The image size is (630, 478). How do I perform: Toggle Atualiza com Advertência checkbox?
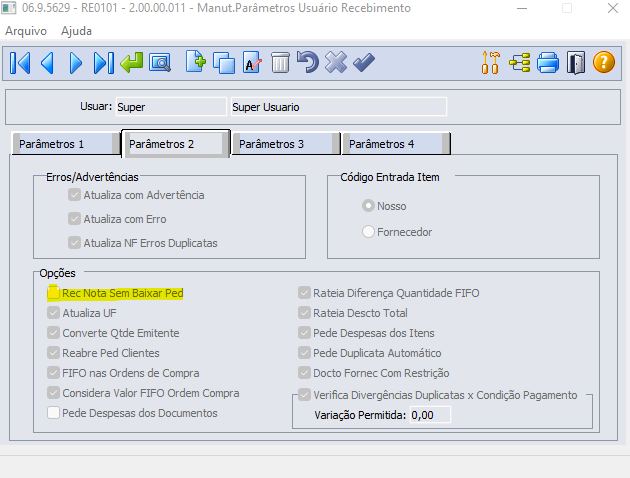coord(74,195)
